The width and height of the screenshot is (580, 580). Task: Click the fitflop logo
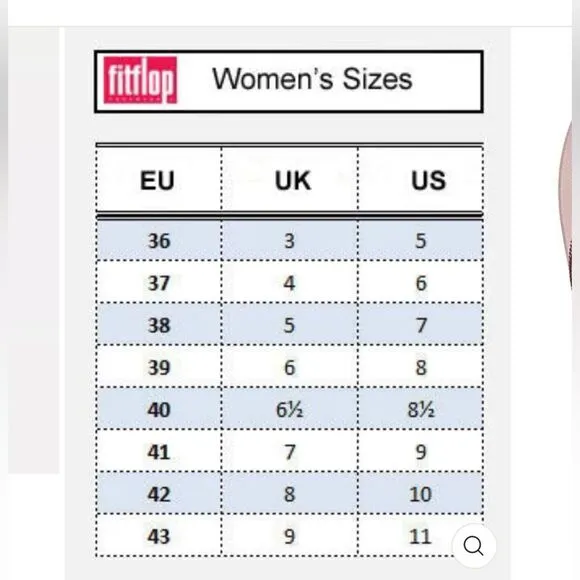(140, 80)
